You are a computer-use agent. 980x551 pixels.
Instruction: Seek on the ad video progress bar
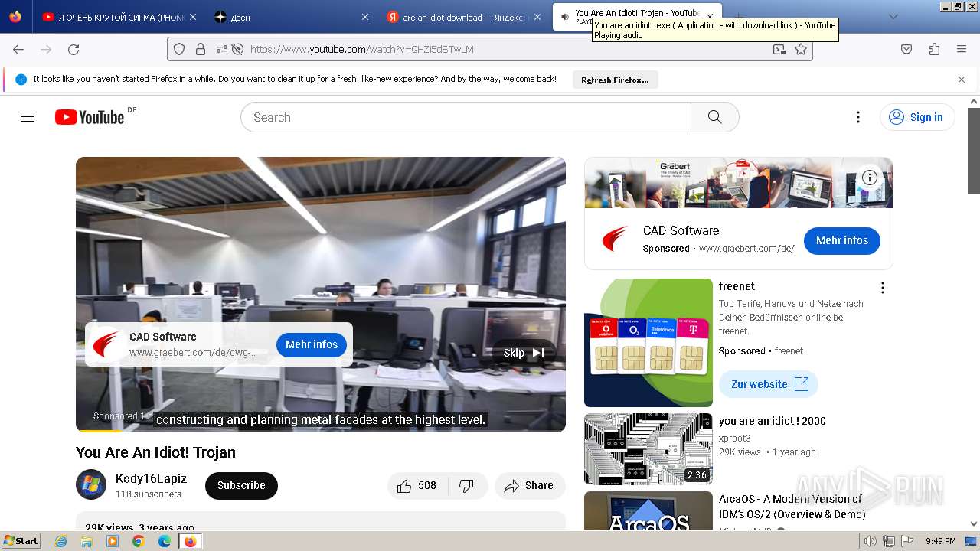tap(321, 431)
